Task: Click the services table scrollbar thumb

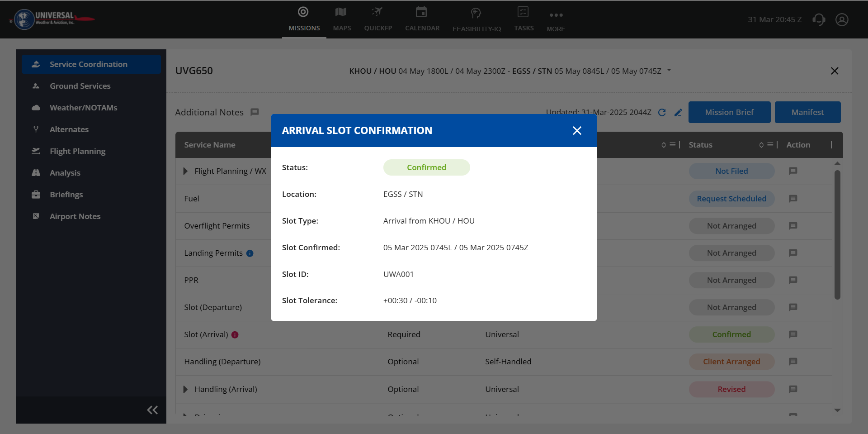Action: point(837,235)
